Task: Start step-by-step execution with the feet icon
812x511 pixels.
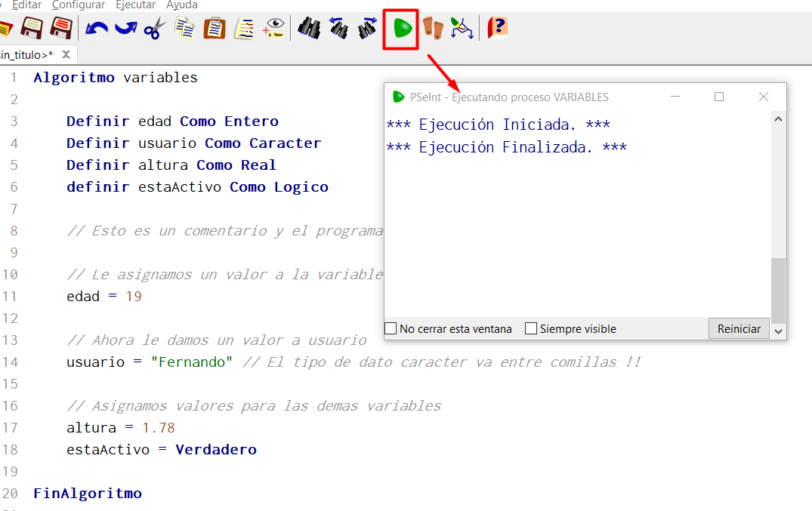Action: click(x=432, y=29)
